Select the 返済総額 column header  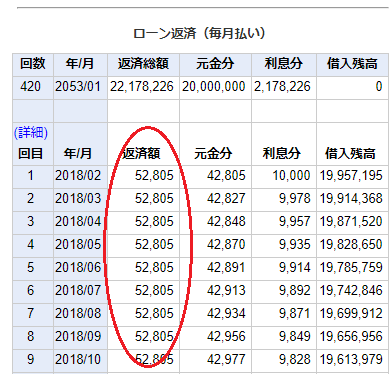[143, 64]
